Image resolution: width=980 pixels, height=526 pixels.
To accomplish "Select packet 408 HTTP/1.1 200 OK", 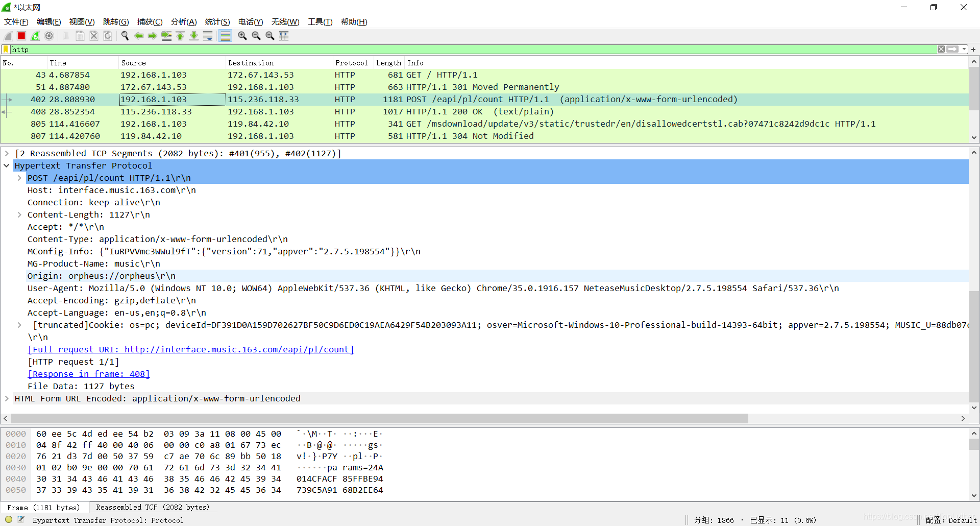I will [x=484, y=111].
